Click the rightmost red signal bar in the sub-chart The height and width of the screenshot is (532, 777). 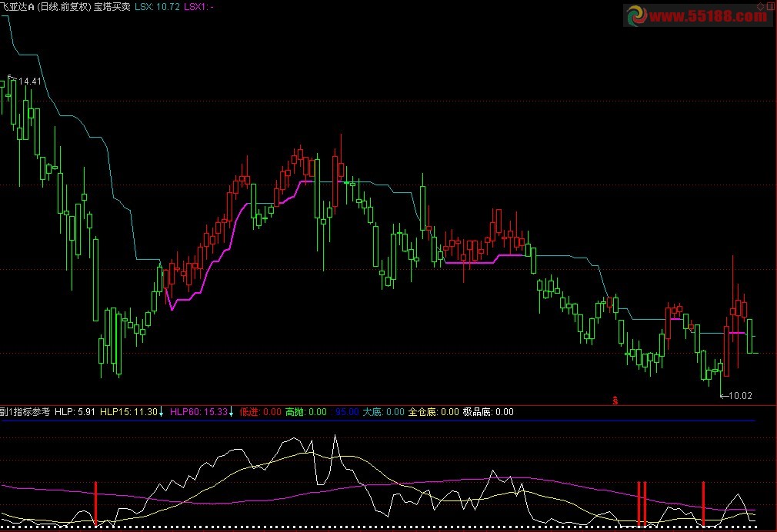pos(703,504)
